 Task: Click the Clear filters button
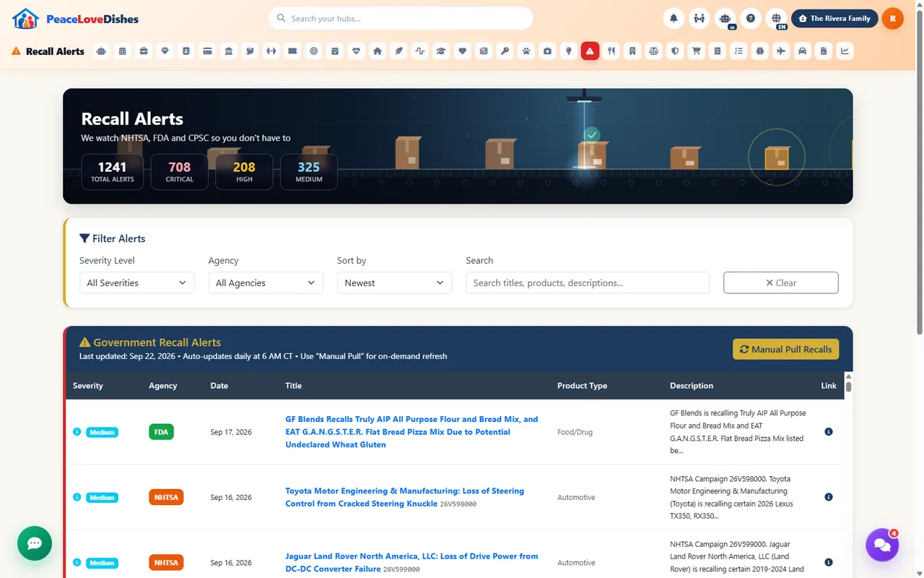[781, 282]
